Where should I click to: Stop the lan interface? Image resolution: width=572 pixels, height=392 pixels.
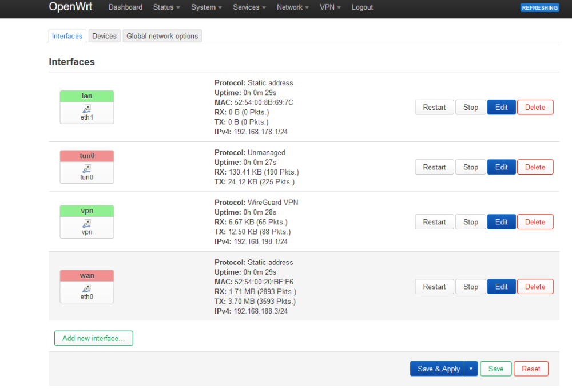tap(471, 108)
